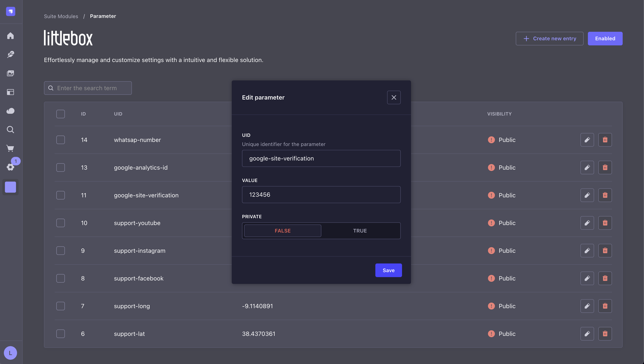644x364 pixels.
Task: Open Content Manager feather icon
Action: point(10,55)
